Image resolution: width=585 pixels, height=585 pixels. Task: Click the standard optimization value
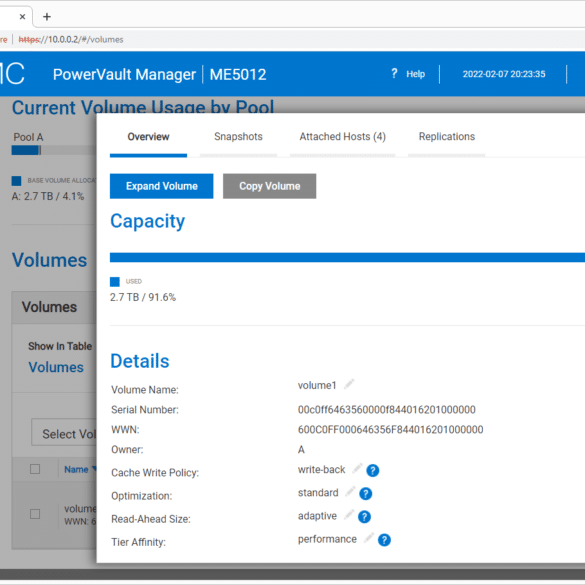tap(318, 493)
